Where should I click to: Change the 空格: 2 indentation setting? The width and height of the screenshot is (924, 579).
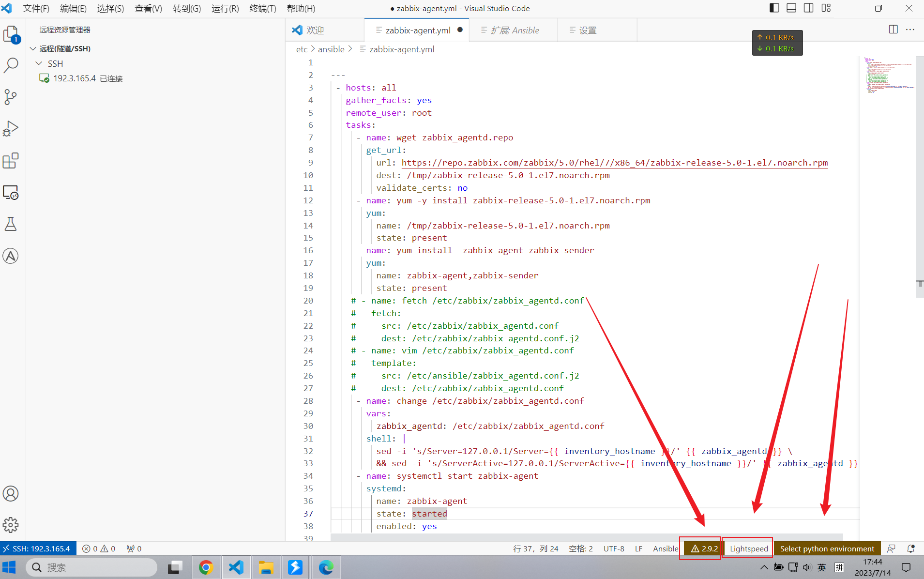pyautogui.click(x=581, y=549)
